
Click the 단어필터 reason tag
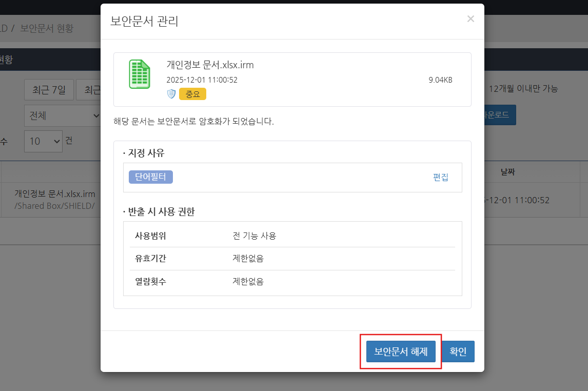click(x=151, y=177)
